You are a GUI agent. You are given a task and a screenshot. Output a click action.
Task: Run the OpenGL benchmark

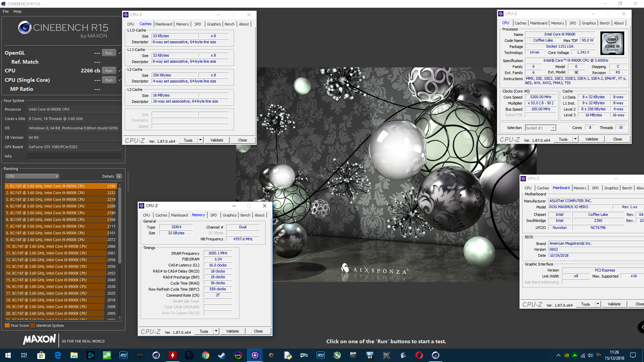[x=109, y=53]
